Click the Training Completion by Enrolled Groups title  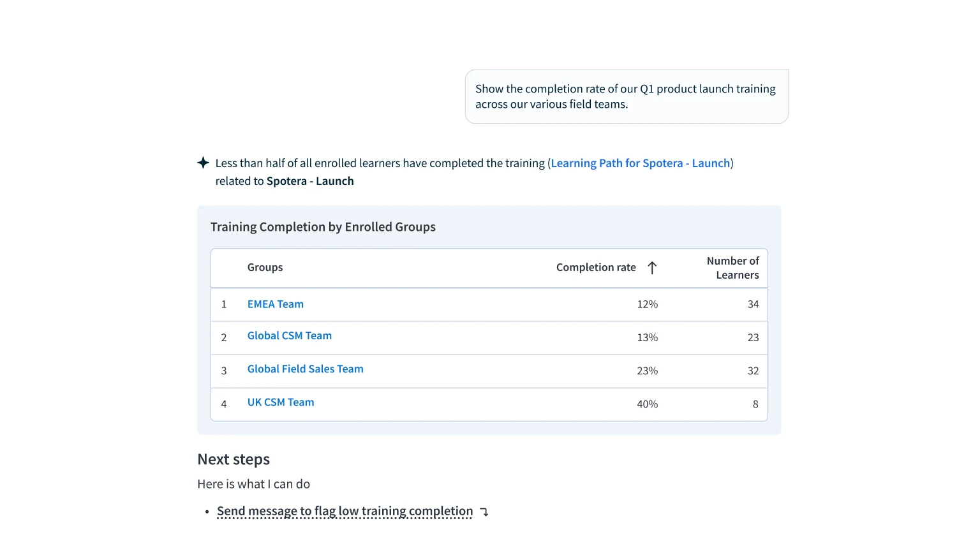pos(323,227)
